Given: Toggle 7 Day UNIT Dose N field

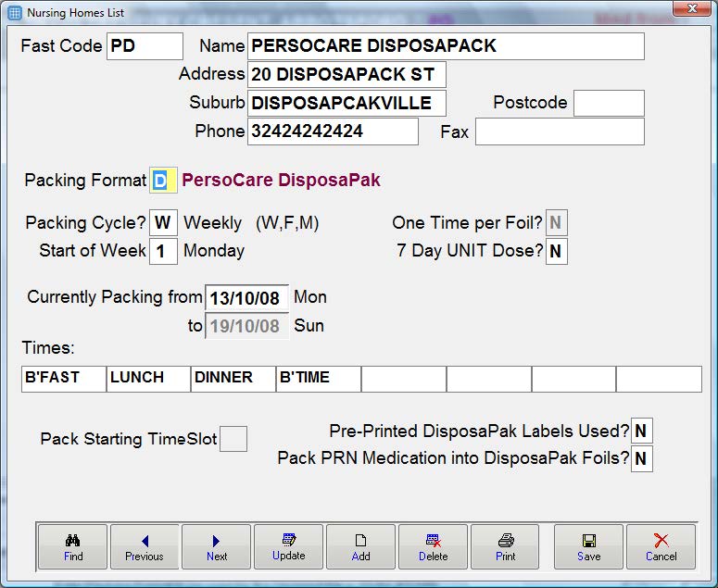Looking at the screenshot, I should [557, 251].
